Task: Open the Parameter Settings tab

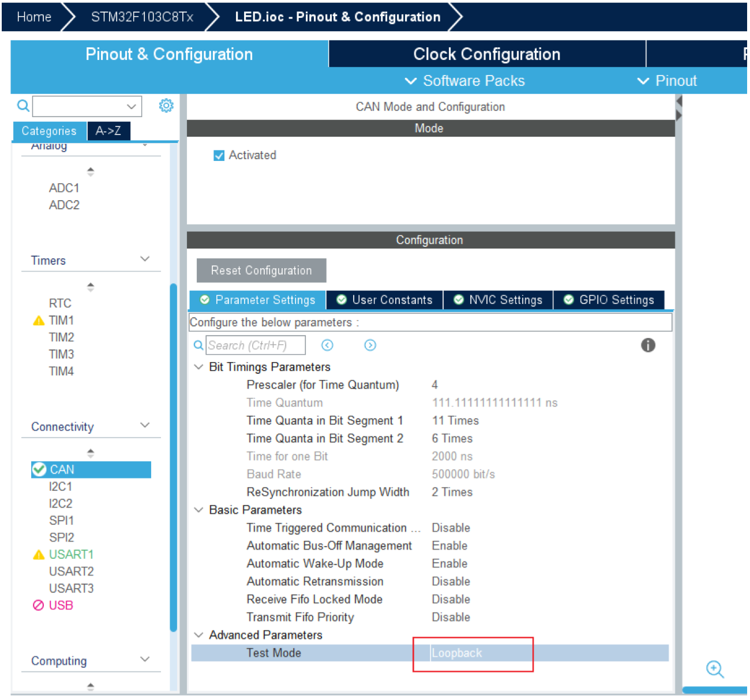Action: pyautogui.click(x=258, y=300)
